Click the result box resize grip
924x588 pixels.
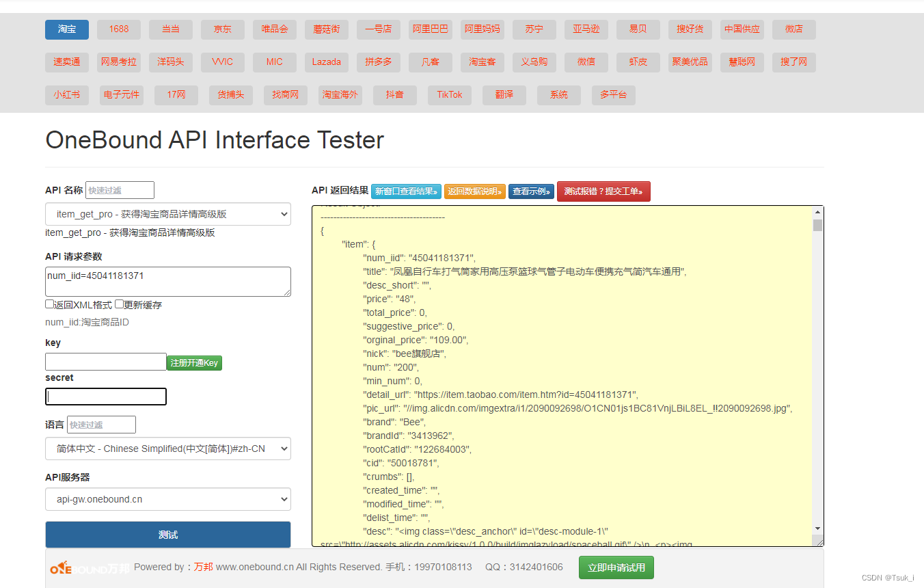pyautogui.click(x=818, y=541)
